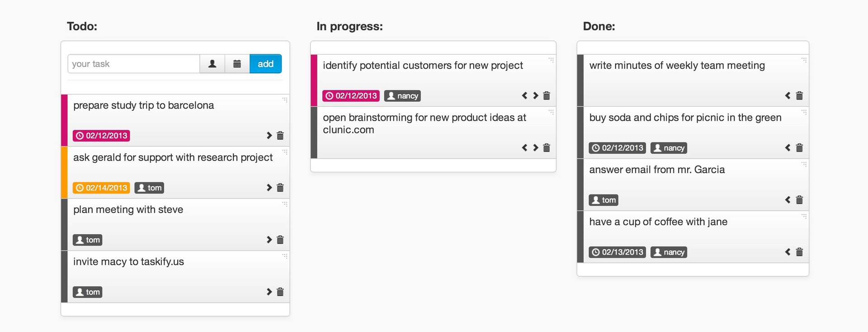
Task: Grab the drag handle of 'plan meeting with steve'
Action: click(285, 204)
